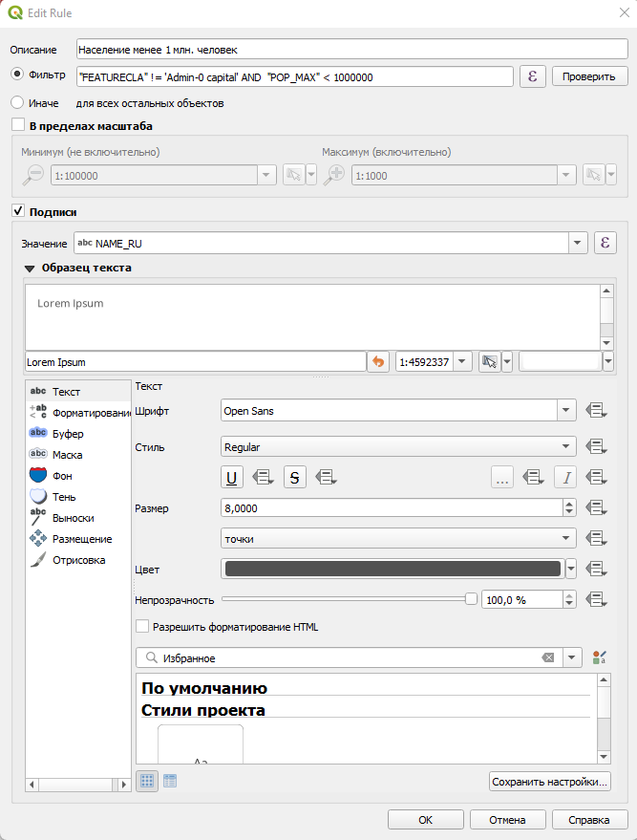
Task: Select the Иначе radio button
Action: 17,102
